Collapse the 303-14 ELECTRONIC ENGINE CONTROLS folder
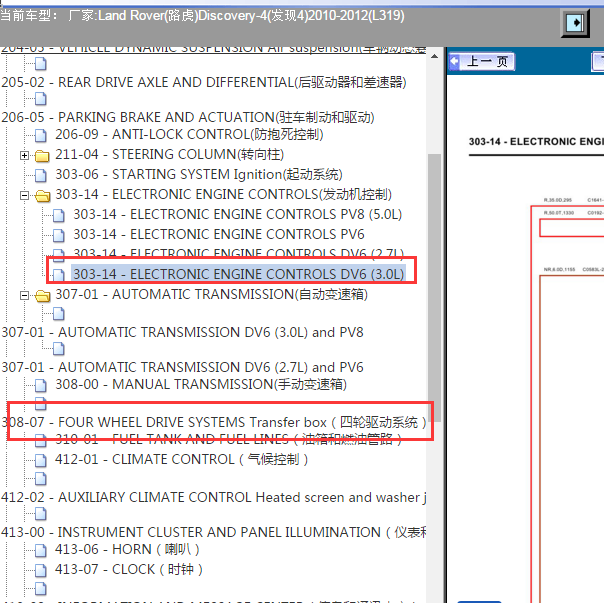 pyautogui.click(x=24, y=195)
